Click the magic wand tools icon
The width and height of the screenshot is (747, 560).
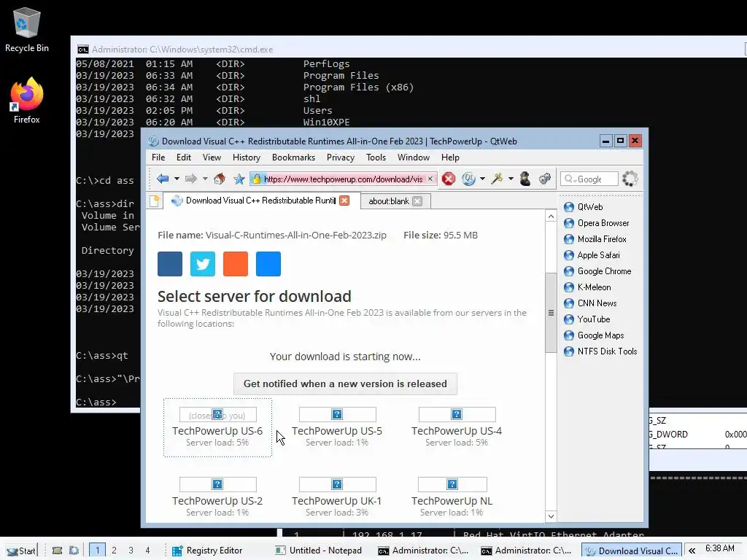pos(497,179)
